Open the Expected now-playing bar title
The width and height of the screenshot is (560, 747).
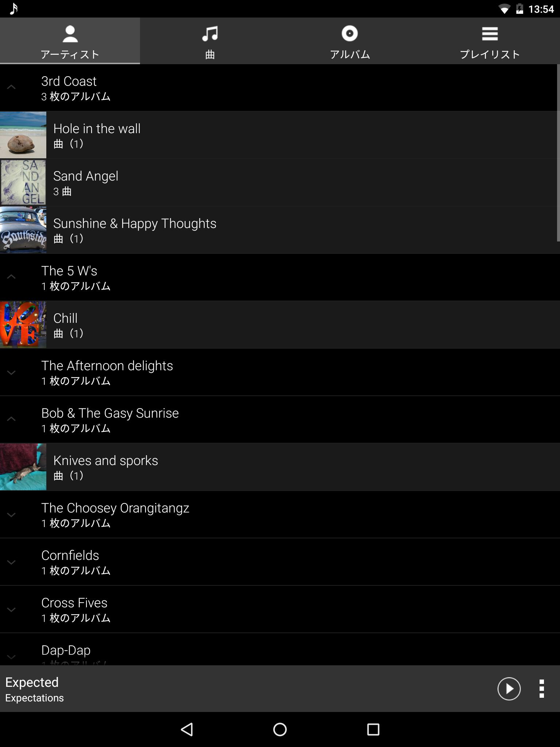click(32, 682)
